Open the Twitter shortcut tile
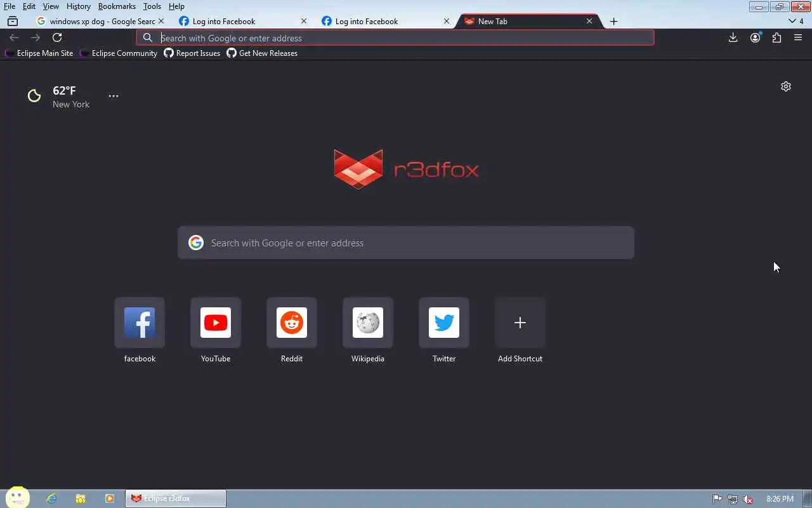Viewport: 812px width, 508px height. click(x=444, y=323)
